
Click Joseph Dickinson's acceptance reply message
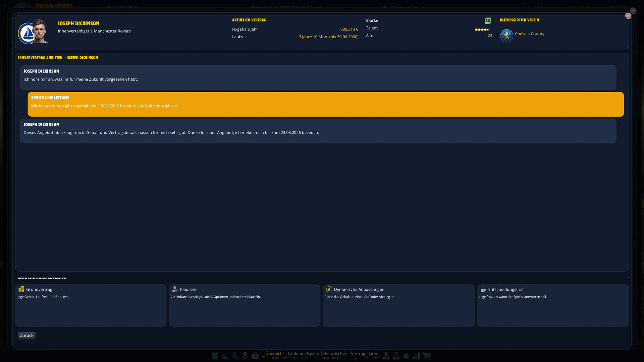pos(318,131)
